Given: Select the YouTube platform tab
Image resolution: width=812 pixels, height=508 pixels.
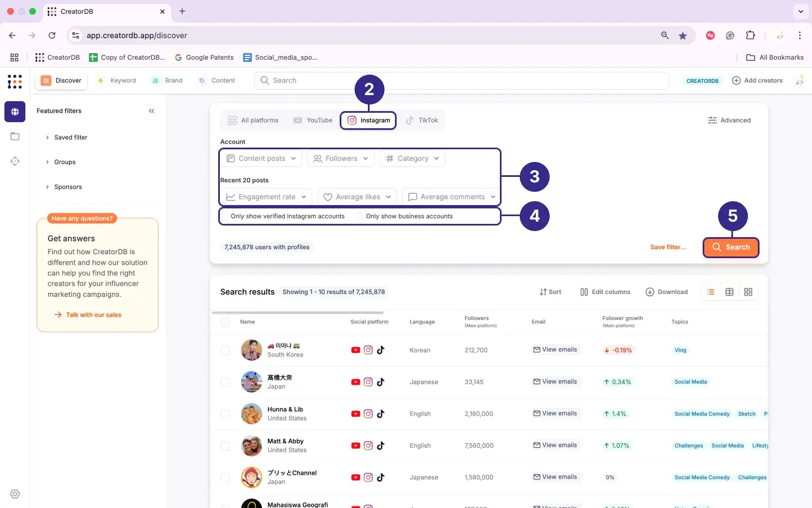Looking at the screenshot, I should pyautogui.click(x=313, y=121).
